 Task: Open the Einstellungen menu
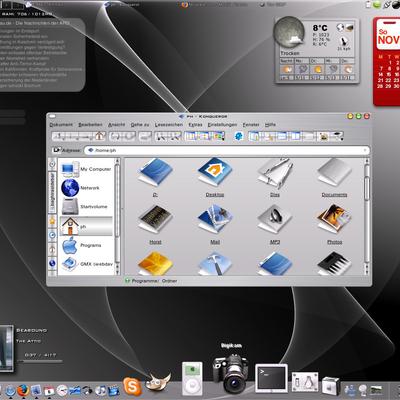[222, 125]
